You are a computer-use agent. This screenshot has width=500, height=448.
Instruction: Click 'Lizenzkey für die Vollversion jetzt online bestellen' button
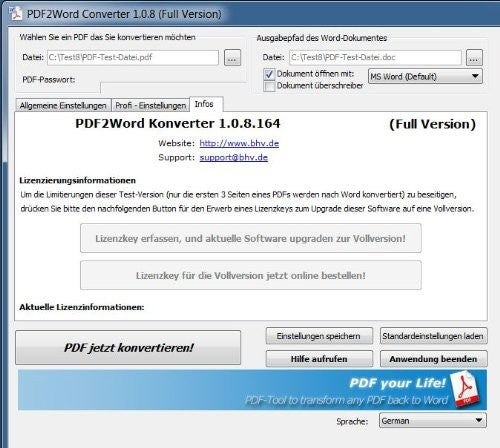tap(251, 275)
